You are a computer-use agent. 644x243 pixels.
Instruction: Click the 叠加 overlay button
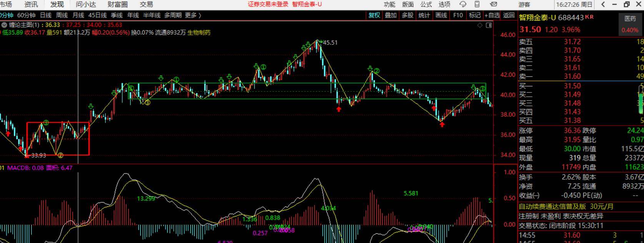tap(391, 15)
